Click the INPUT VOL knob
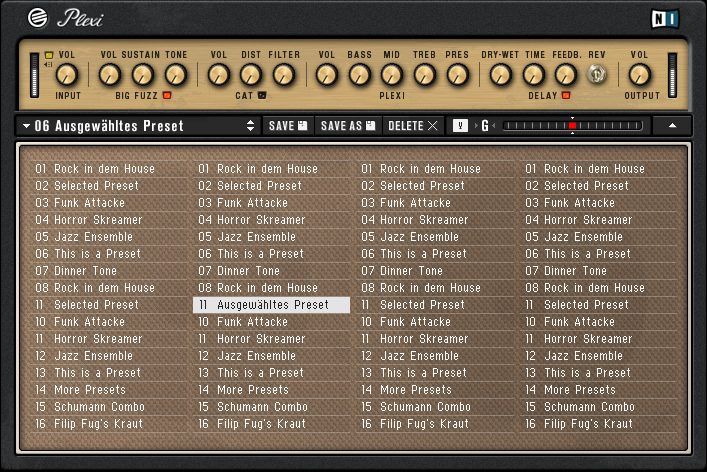Viewport: 707px width, 472px height. (x=67, y=75)
